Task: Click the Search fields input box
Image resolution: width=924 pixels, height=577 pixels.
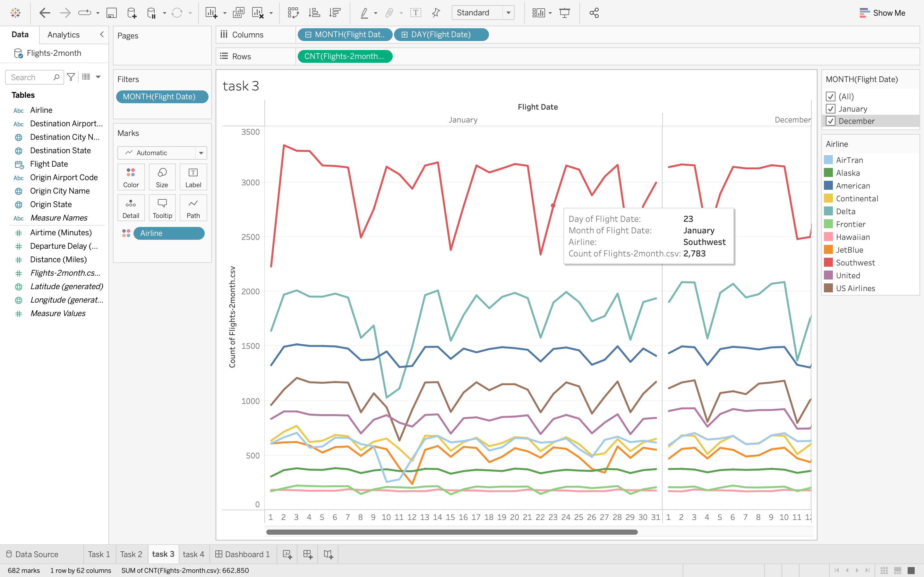Action: pos(30,78)
